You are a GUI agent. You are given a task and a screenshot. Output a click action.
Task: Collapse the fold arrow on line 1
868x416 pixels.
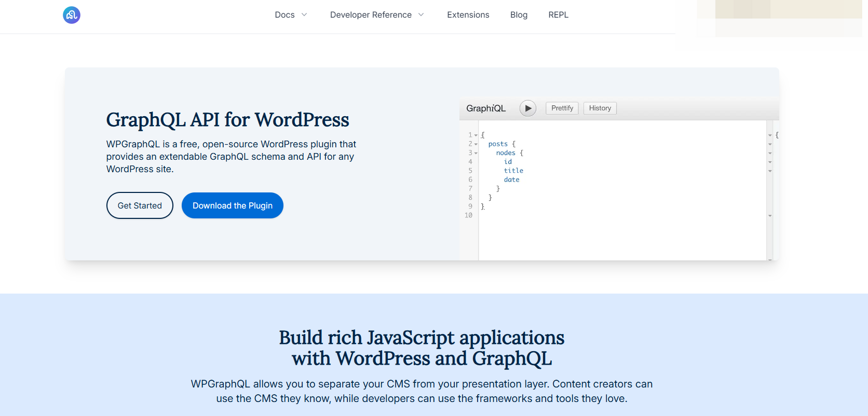(476, 135)
